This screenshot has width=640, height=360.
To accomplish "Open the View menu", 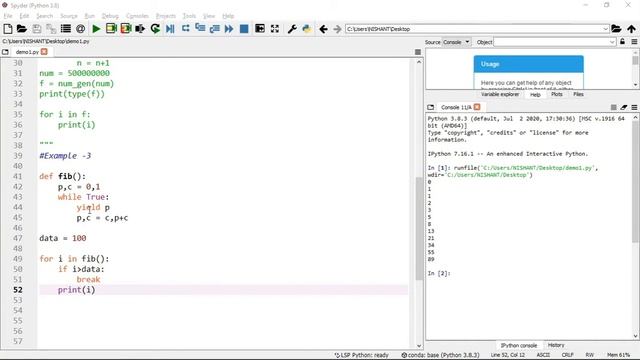I will 209,16.
